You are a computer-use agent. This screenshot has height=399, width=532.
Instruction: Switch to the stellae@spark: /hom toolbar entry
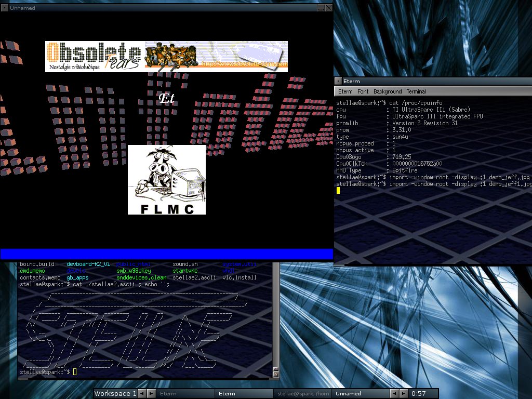click(302, 394)
